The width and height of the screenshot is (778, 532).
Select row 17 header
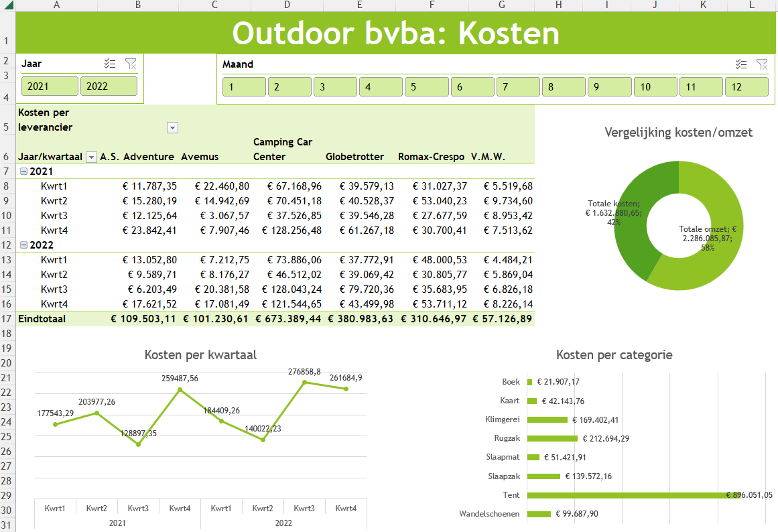pos(7,319)
